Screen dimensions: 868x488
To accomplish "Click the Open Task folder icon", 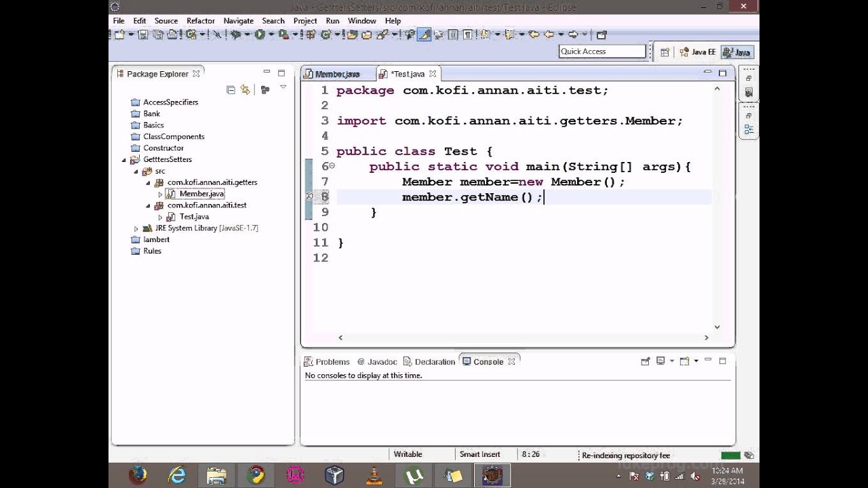I will coord(366,35).
